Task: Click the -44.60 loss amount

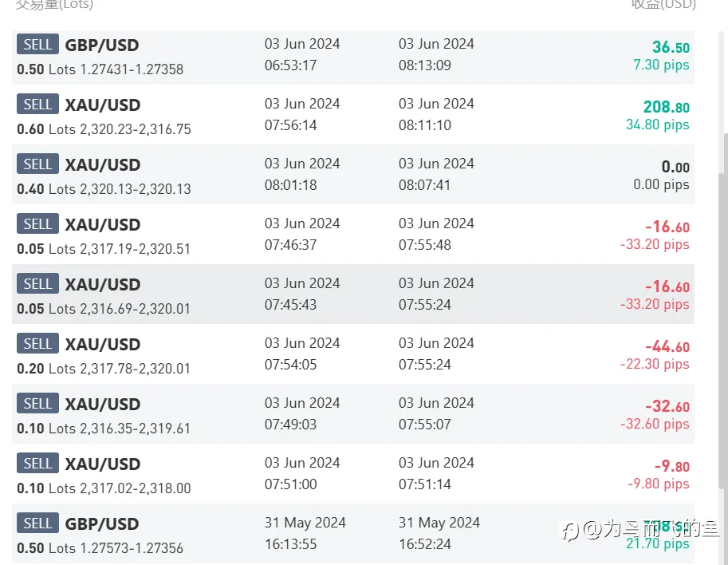Action: pyautogui.click(x=667, y=346)
